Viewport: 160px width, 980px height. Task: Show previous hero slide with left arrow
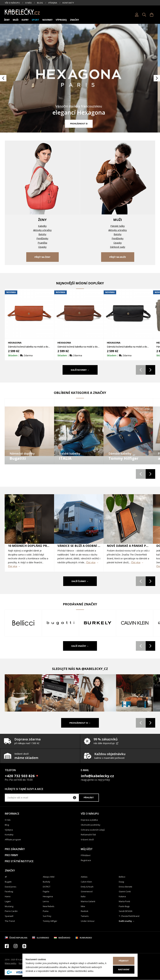click(x=3, y=78)
